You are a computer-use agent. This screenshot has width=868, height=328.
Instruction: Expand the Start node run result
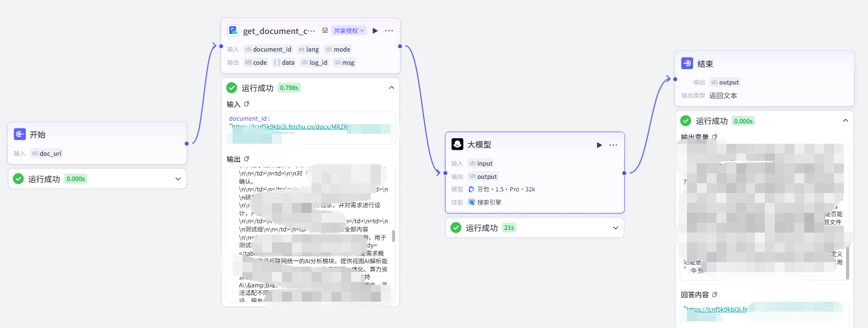click(x=178, y=179)
